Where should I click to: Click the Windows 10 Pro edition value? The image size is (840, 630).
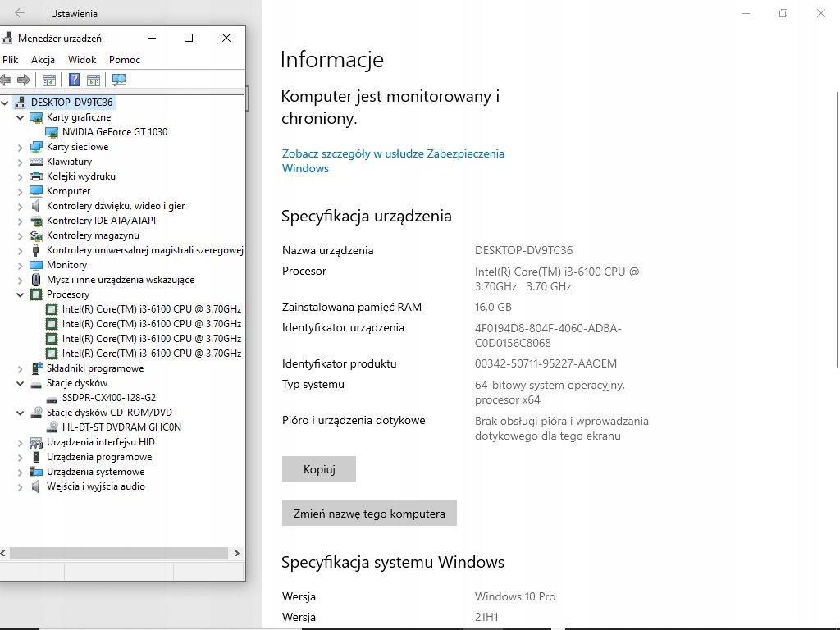515,596
